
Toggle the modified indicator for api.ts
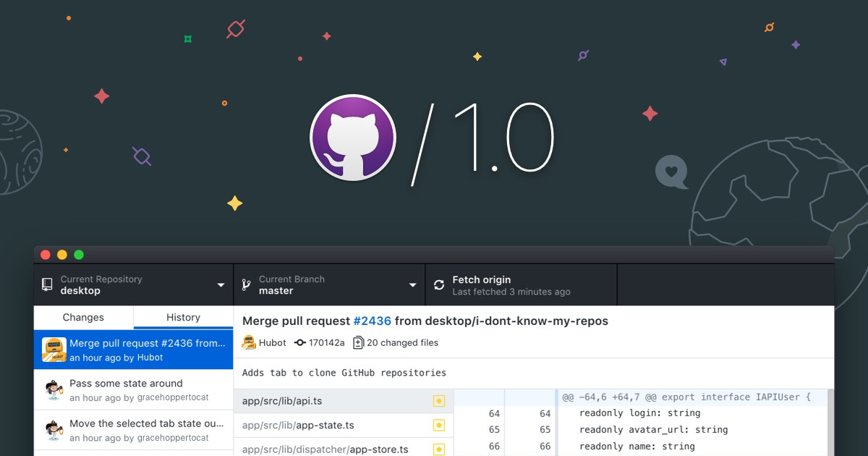tap(439, 400)
